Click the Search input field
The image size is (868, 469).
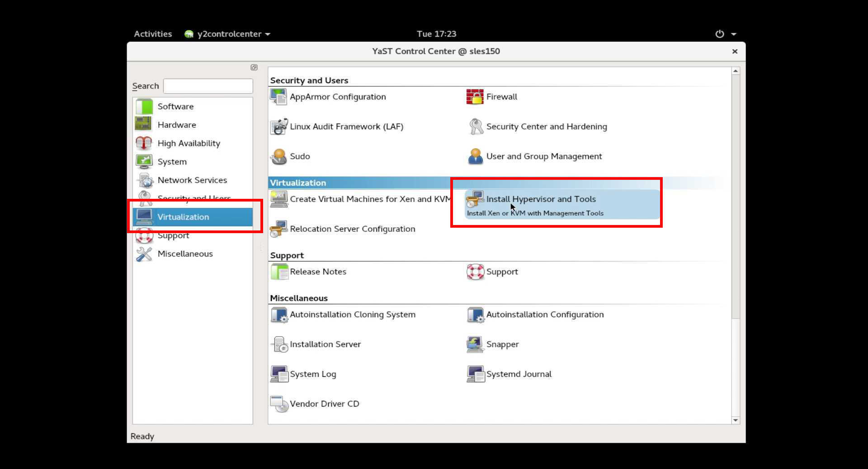208,86
